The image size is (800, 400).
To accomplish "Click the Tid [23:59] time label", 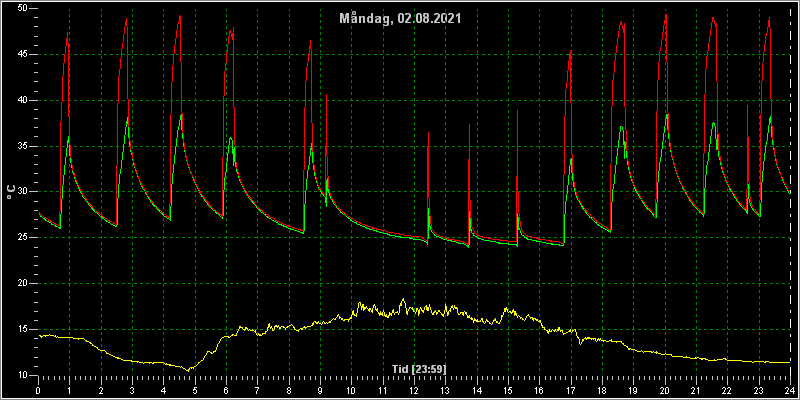I will [x=419, y=368].
